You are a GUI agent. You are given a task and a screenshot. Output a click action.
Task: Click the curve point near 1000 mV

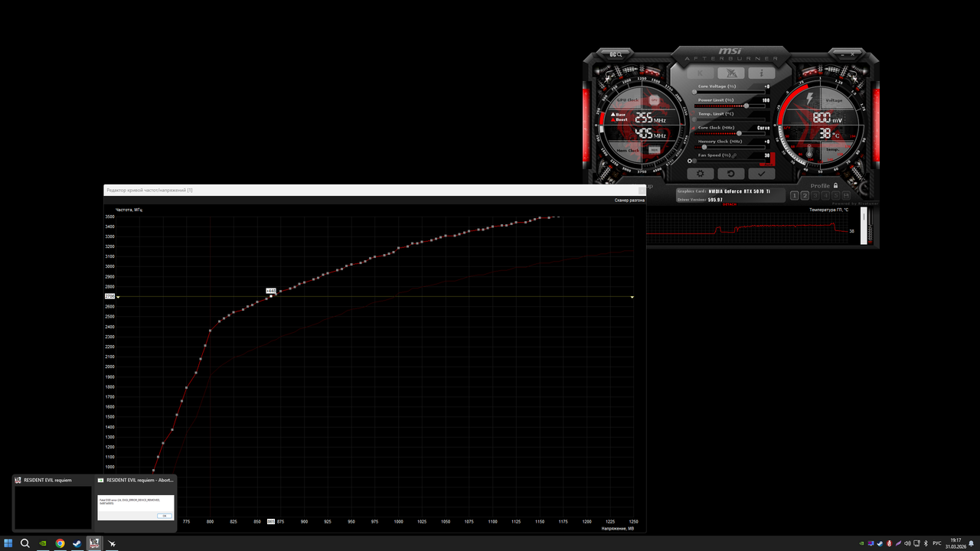pyautogui.click(x=399, y=249)
